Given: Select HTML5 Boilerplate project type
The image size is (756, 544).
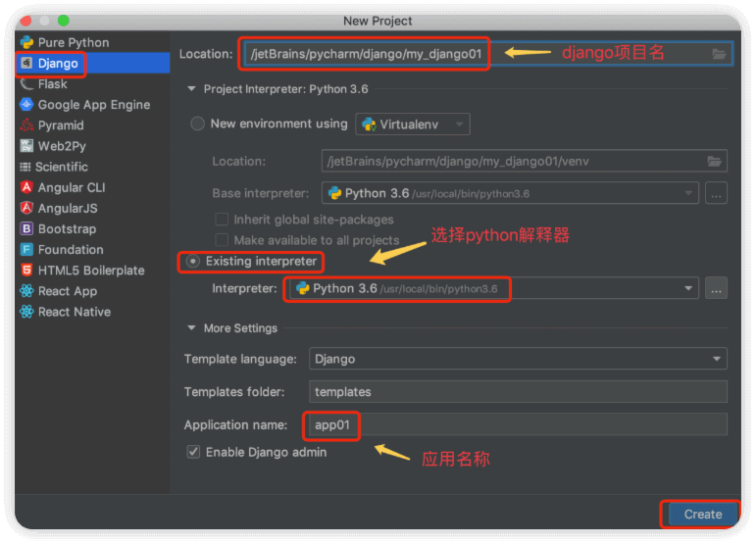Looking at the screenshot, I should (92, 271).
